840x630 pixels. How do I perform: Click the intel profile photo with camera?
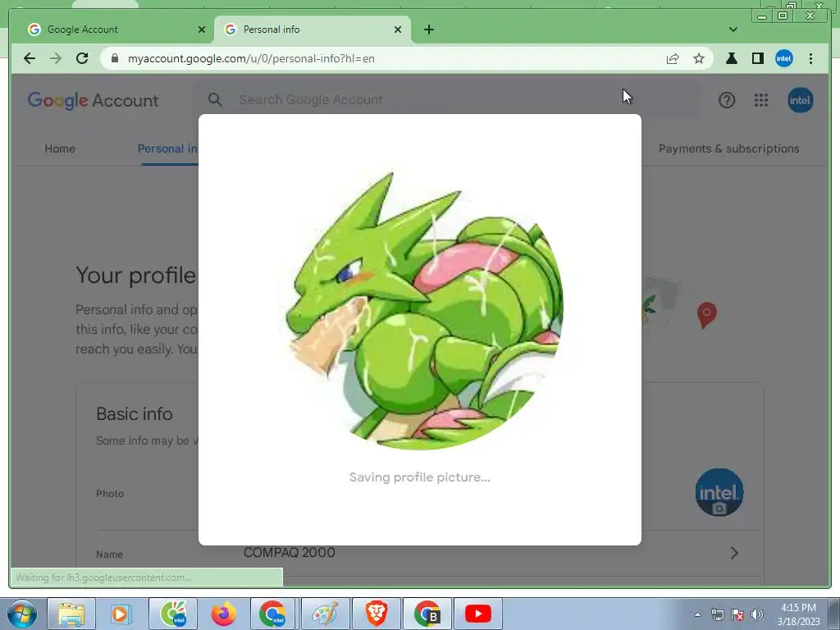tap(719, 493)
